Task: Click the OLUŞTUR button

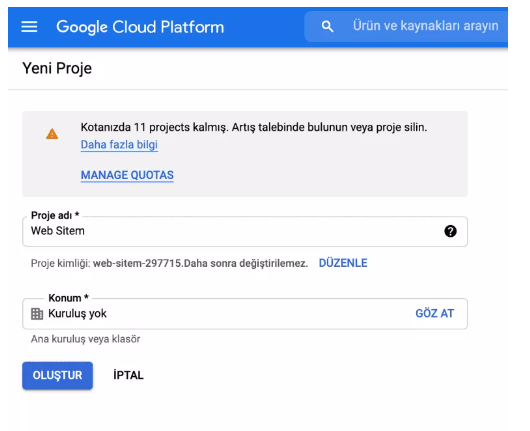Action: [x=57, y=375]
